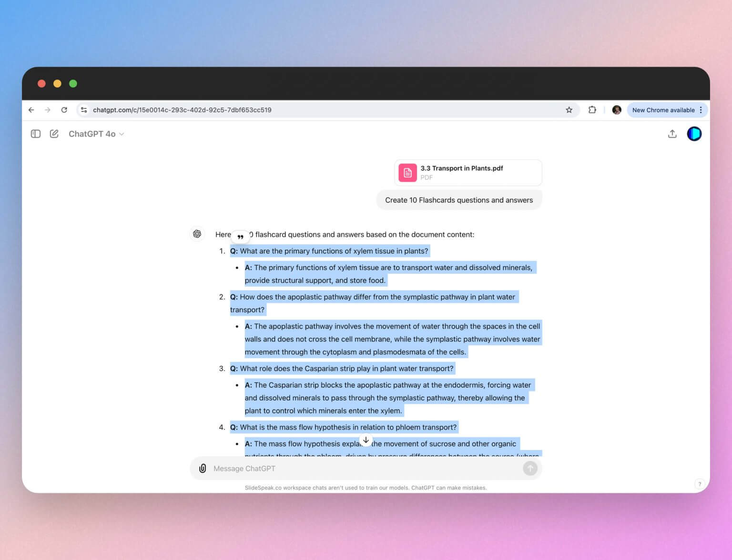Image resolution: width=732 pixels, height=560 pixels.
Task: Click the workspace avatar in the top right
Action: click(x=694, y=134)
